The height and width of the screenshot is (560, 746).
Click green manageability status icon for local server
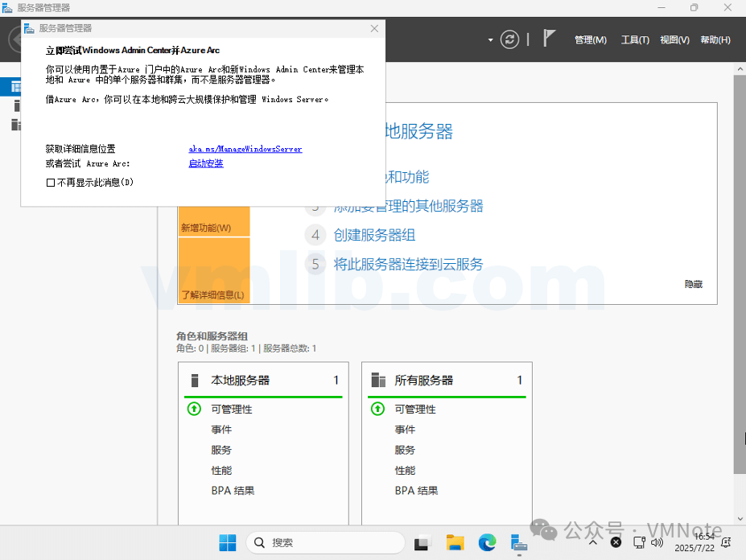coord(194,409)
